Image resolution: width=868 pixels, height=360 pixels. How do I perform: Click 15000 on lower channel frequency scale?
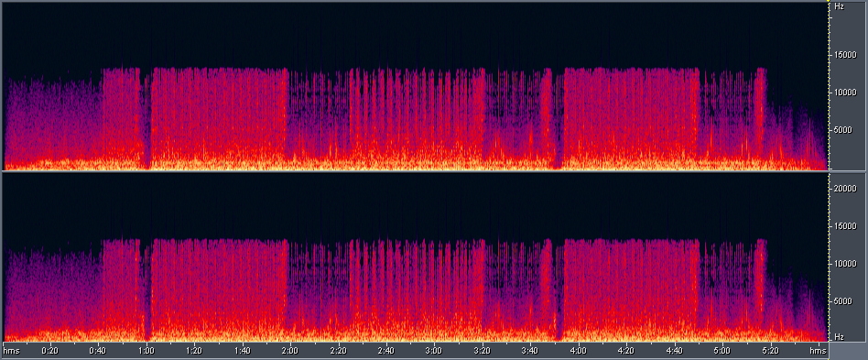pyautogui.click(x=845, y=226)
